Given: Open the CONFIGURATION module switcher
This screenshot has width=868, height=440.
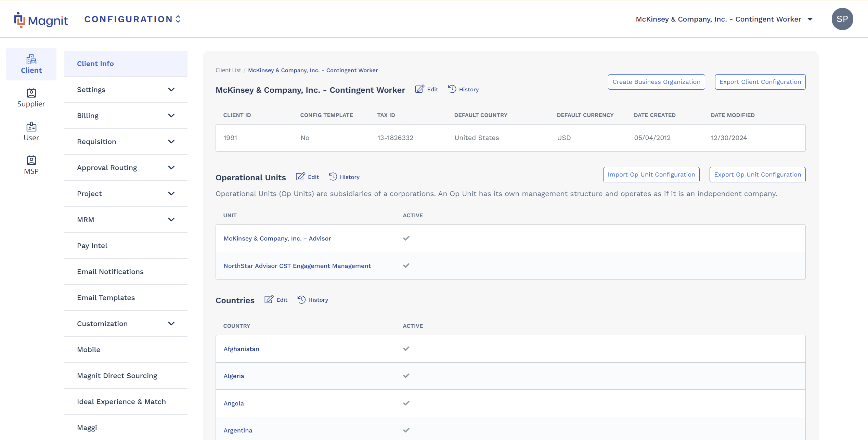Looking at the screenshot, I should tap(132, 19).
